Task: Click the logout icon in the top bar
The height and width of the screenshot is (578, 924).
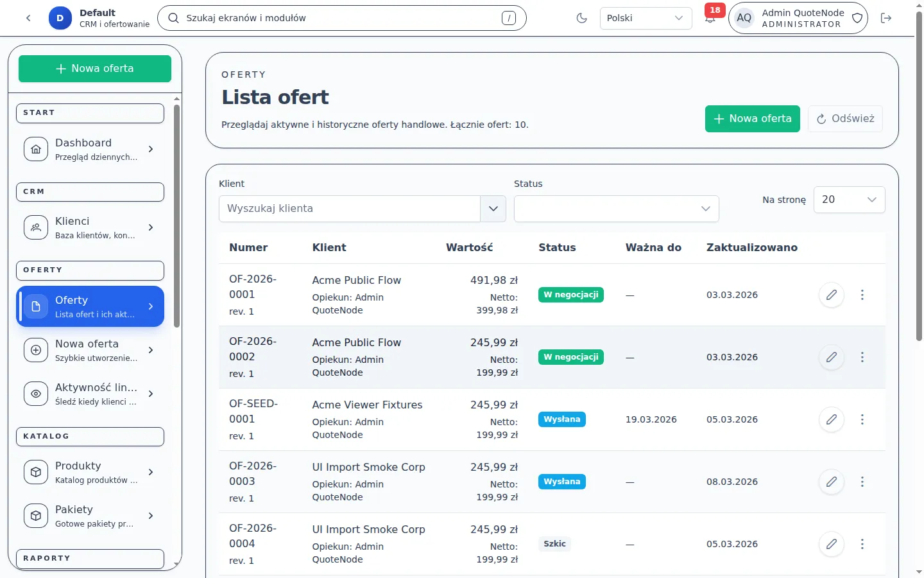Action: coord(886,18)
